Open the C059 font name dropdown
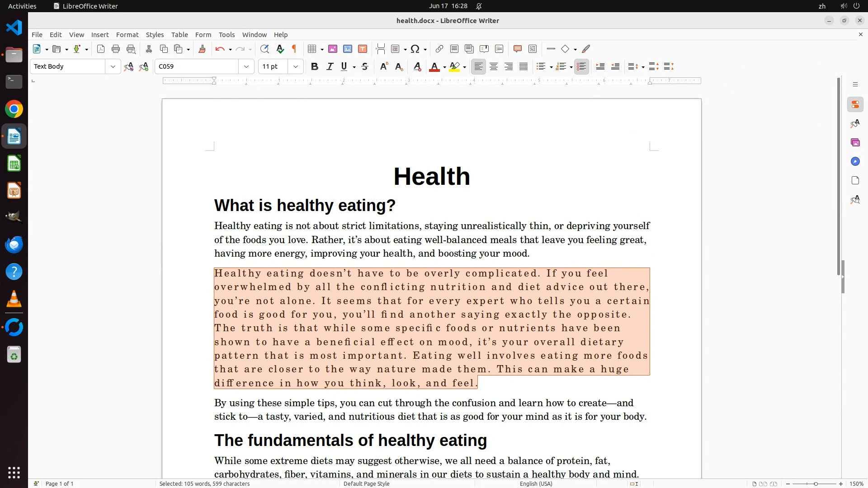868x488 pixels. pos(246,66)
